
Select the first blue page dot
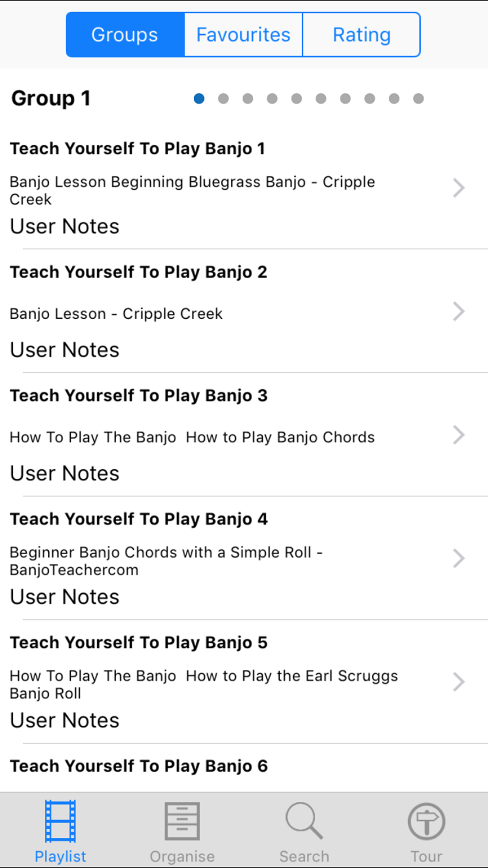199,99
